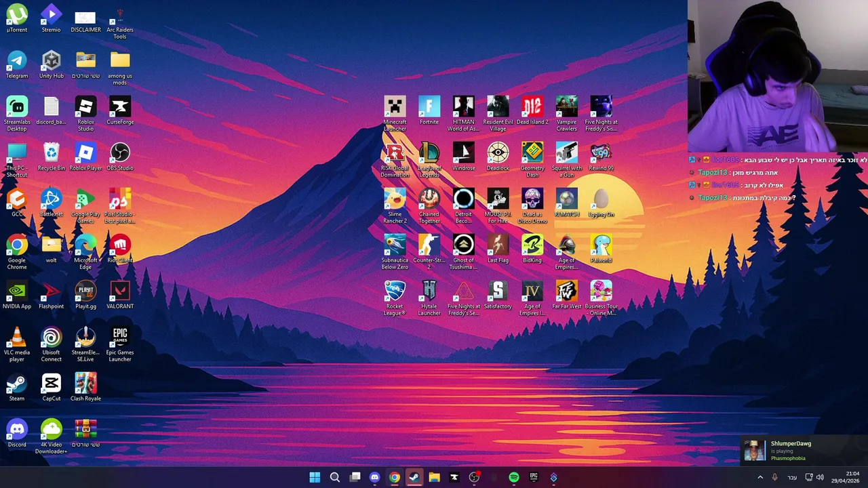Select the Steam desktop shortcut

click(17, 388)
